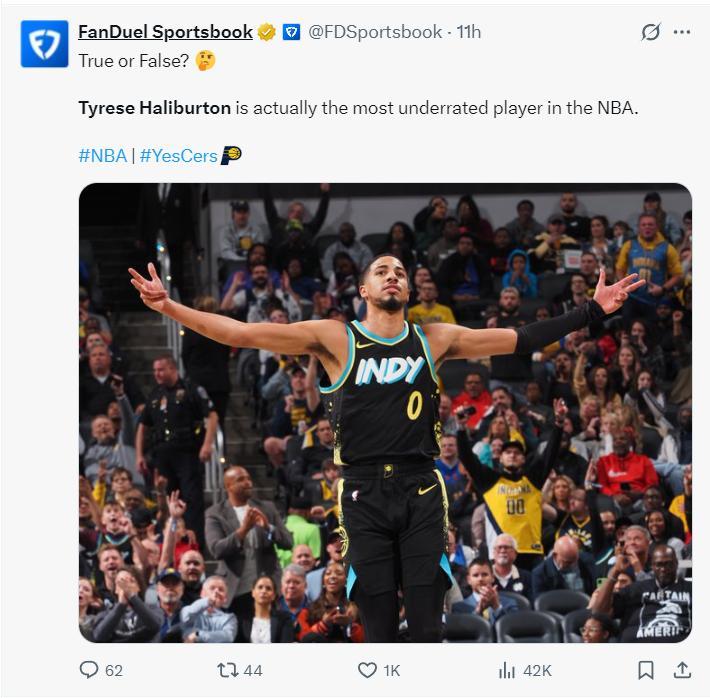Open the repost menu showing 44
Image resolution: width=710 pixels, height=698 pixels.
tap(228, 670)
